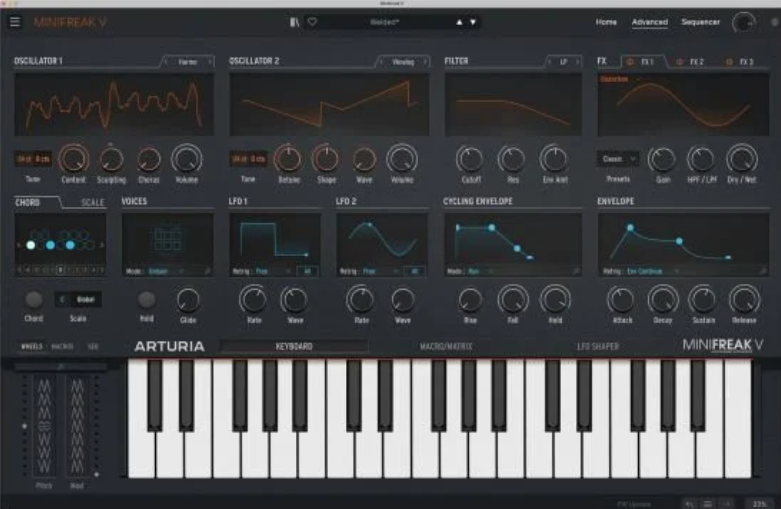
Task: Select next Oscillator 1 type arrow
Action: pyautogui.click(x=209, y=62)
